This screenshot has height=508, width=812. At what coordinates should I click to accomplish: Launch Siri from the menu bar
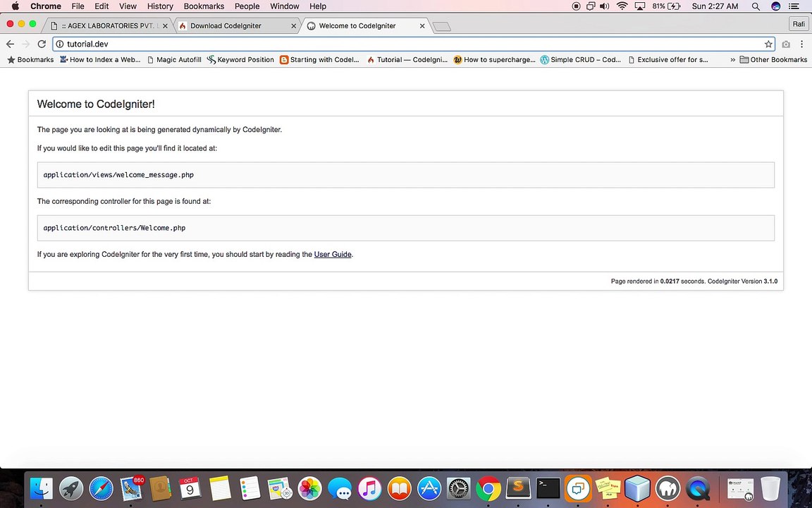click(x=776, y=6)
